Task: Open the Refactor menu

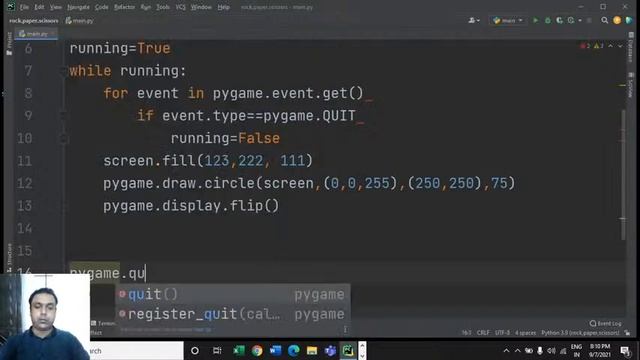Action: pos(124,7)
